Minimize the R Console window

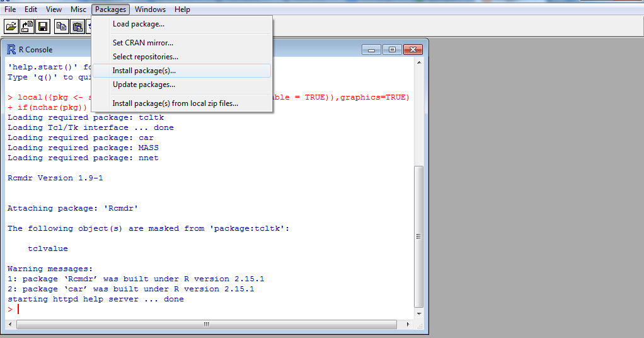point(371,50)
